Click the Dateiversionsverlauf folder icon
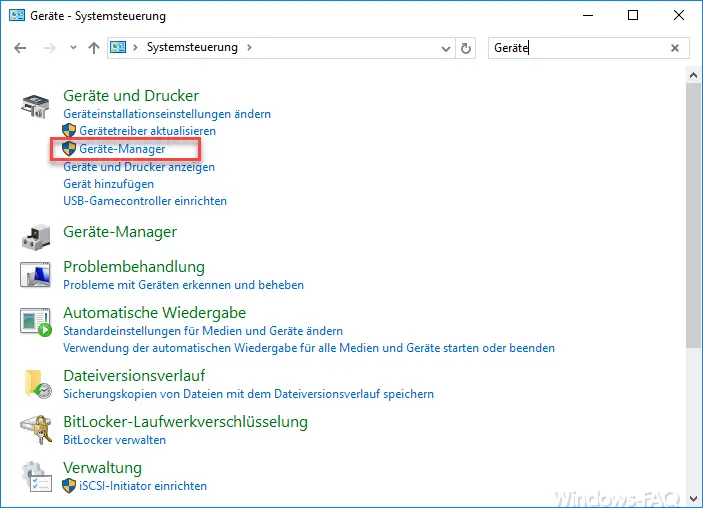The height and width of the screenshot is (508, 703). pyautogui.click(x=37, y=384)
